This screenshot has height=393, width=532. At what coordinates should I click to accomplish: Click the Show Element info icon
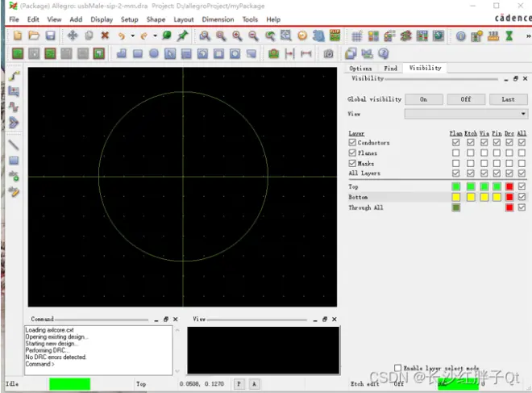pyautogui.click(x=460, y=36)
